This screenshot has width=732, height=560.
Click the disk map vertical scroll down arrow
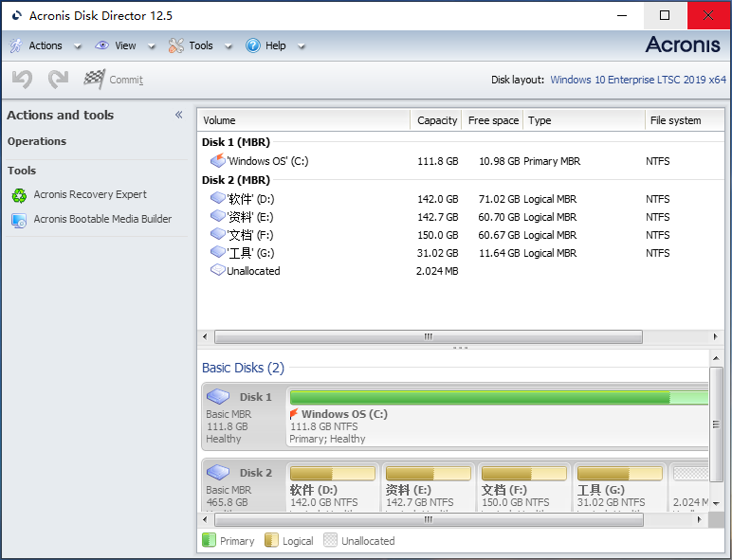[x=716, y=503]
